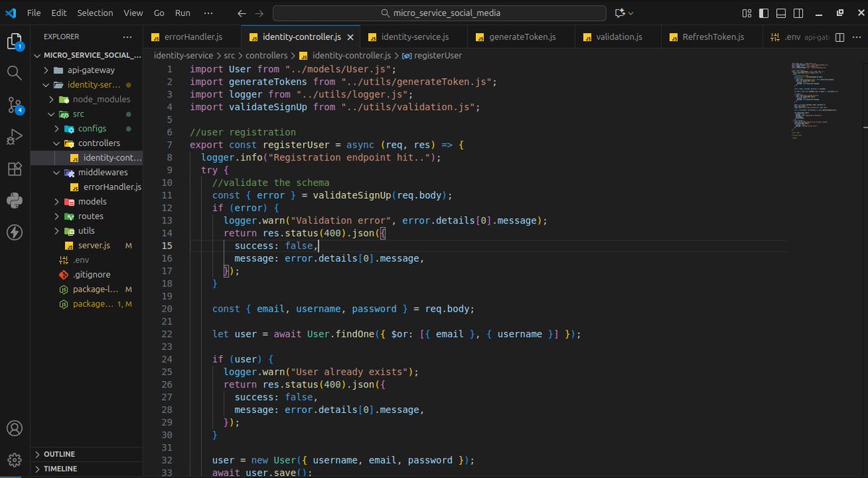This screenshot has width=868, height=478.
Task: Open the View menu
Action: point(133,13)
